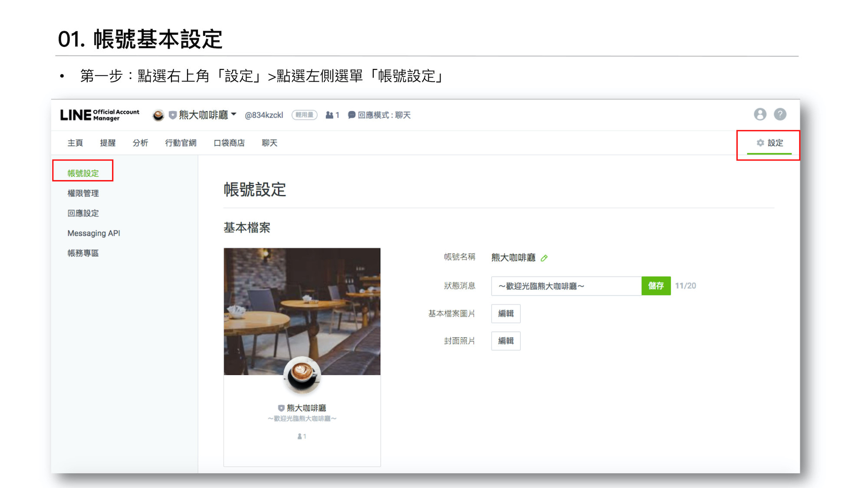Click the pencil icon beside account name

(544, 258)
